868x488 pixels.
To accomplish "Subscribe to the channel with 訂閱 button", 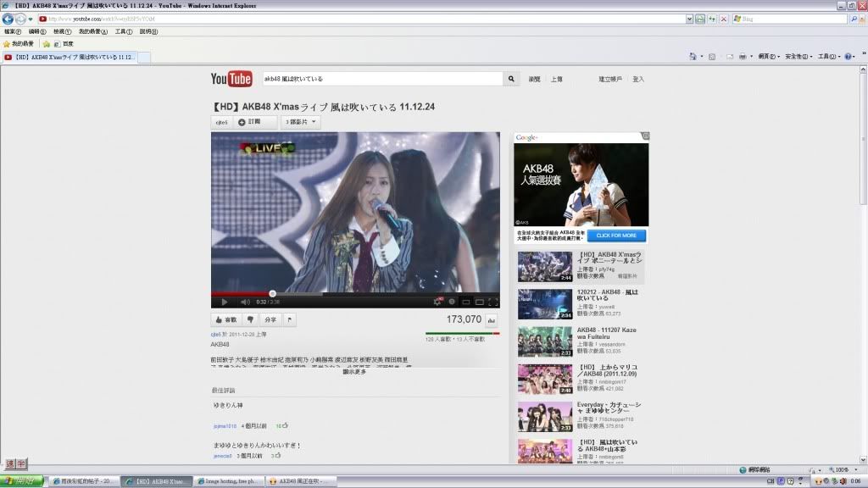I will 256,122.
